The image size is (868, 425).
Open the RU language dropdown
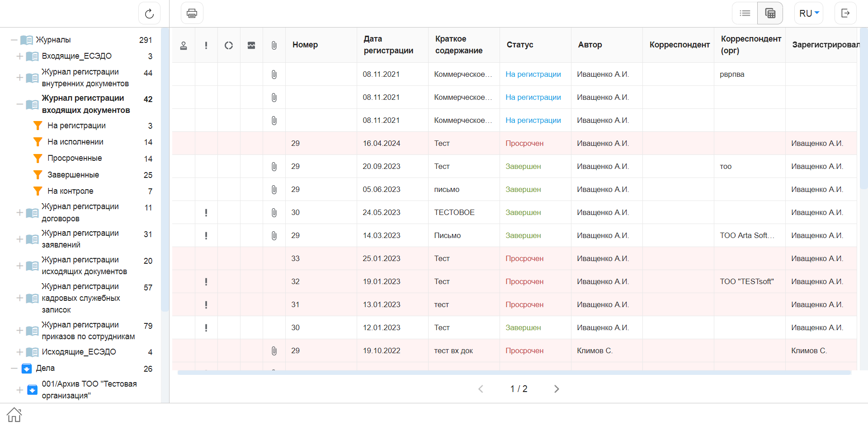pyautogui.click(x=809, y=13)
